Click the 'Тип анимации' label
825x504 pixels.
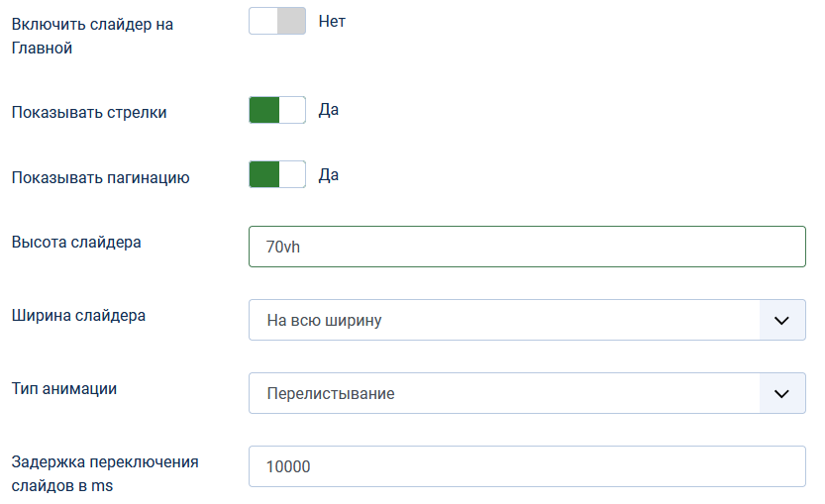click(x=63, y=388)
